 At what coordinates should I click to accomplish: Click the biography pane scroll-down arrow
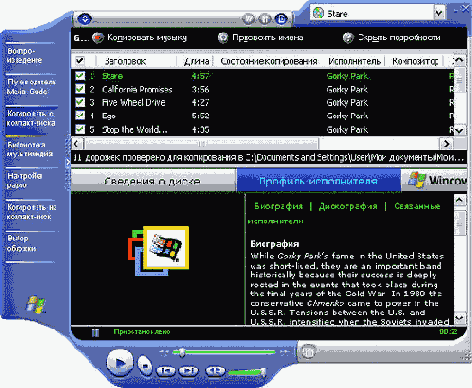pos(459,318)
